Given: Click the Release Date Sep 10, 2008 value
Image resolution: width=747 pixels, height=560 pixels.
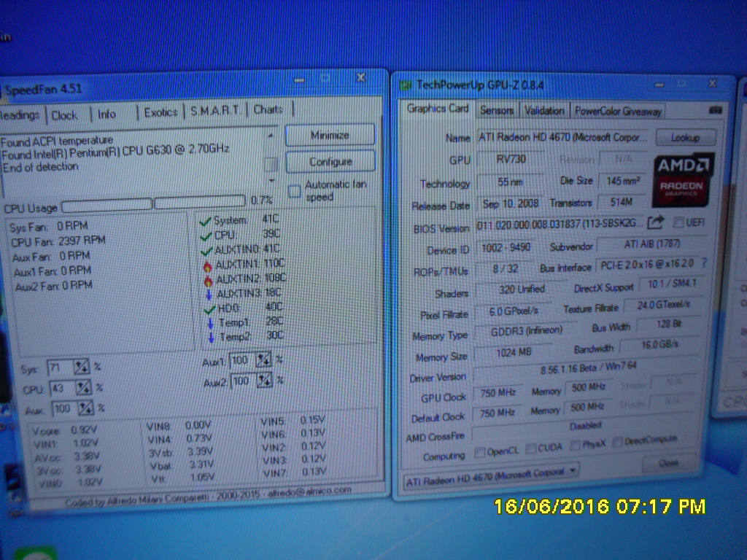Looking at the screenshot, I should tap(510, 204).
